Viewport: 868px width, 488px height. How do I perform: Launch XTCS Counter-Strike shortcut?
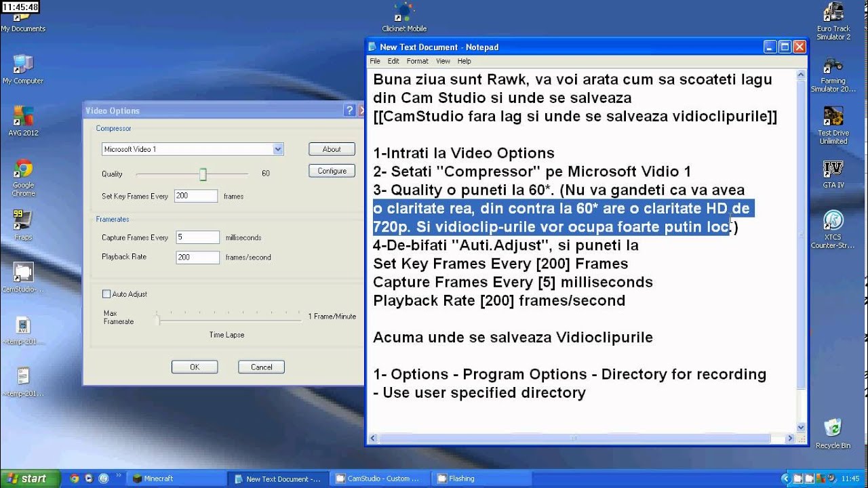(833, 230)
